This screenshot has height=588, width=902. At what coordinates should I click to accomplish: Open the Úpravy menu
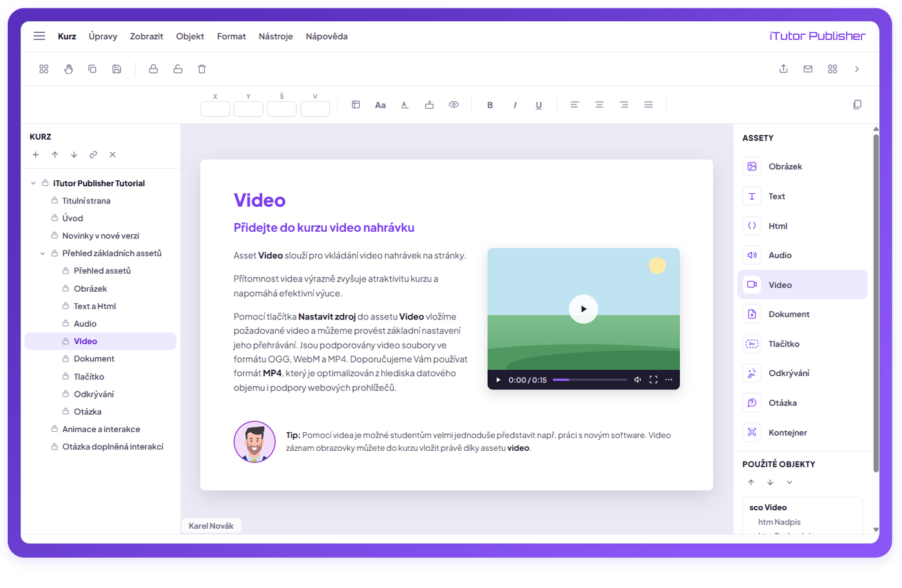103,36
